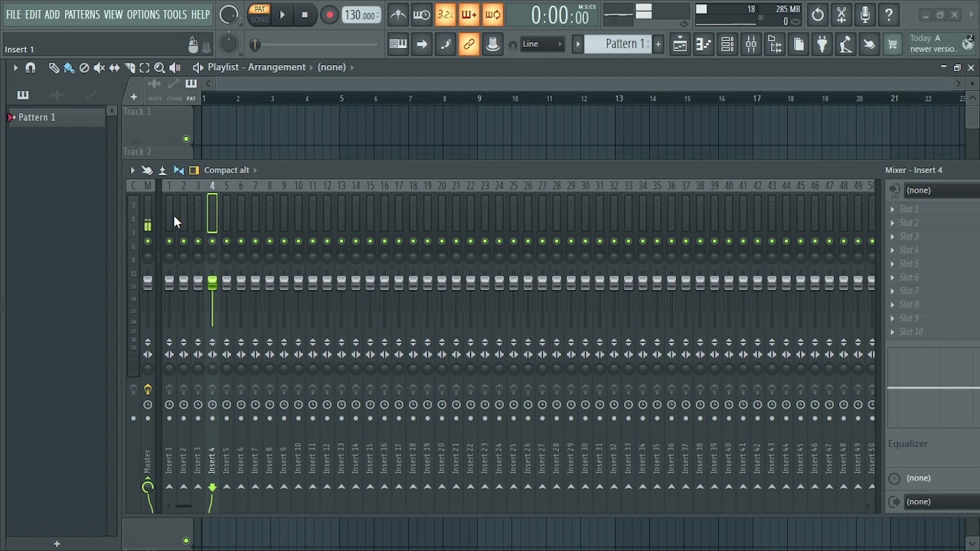Open the PATTERNS menu

tap(82, 15)
